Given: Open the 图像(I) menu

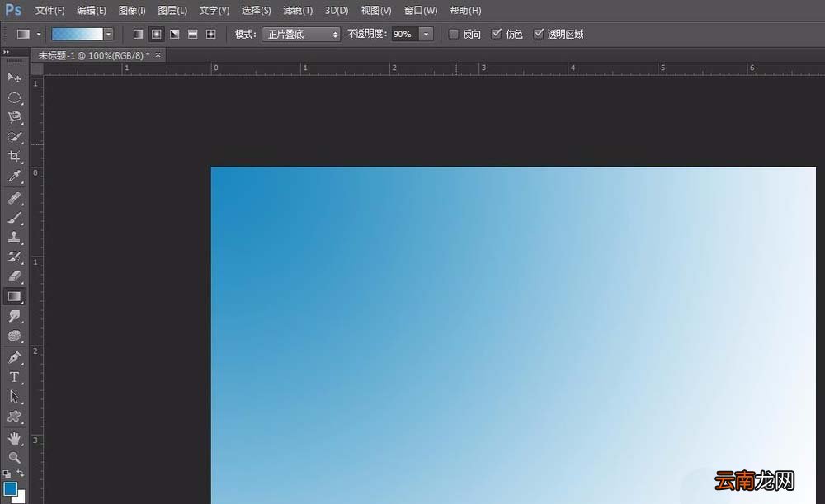Looking at the screenshot, I should pyautogui.click(x=132, y=11).
